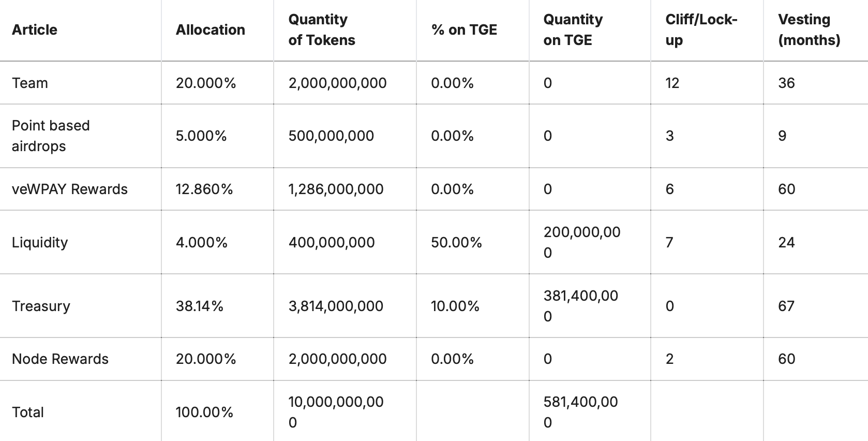Viewport: 868px width, 441px height.
Task: Click the Total row label
Action: tap(28, 412)
